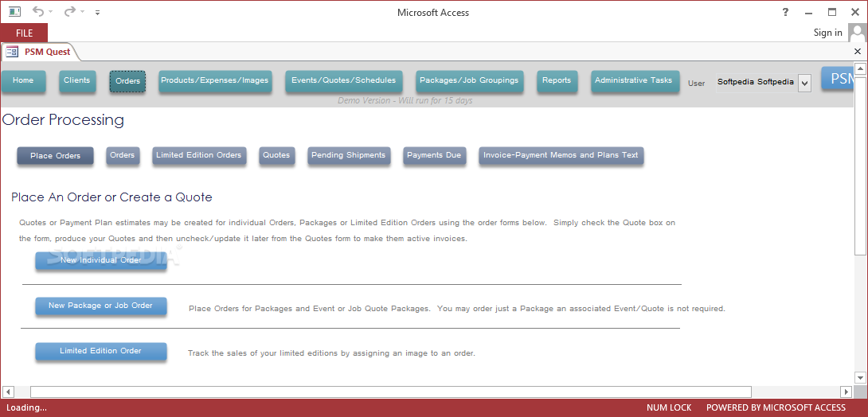Maximize the Microsoft Access window
The image size is (868, 417).
(x=832, y=12)
